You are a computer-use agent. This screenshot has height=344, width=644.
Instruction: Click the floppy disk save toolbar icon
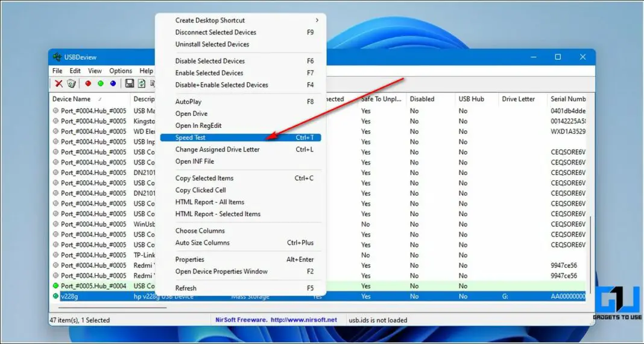(x=129, y=84)
